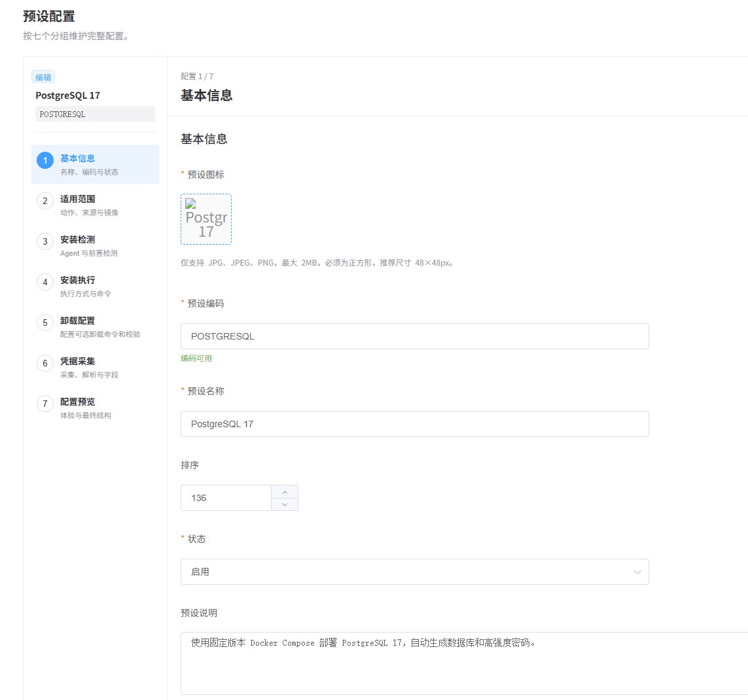Go to step 6 凭据采集
This screenshot has width=748, height=700.
click(x=95, y=367)
